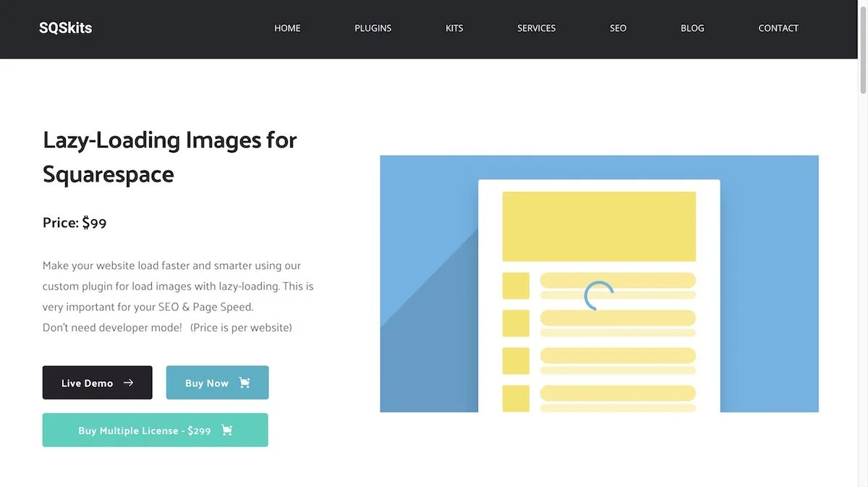Click the Lazy-Loading Images for Squarespace heading
The image size is (868, 487).
click(169, 156)
